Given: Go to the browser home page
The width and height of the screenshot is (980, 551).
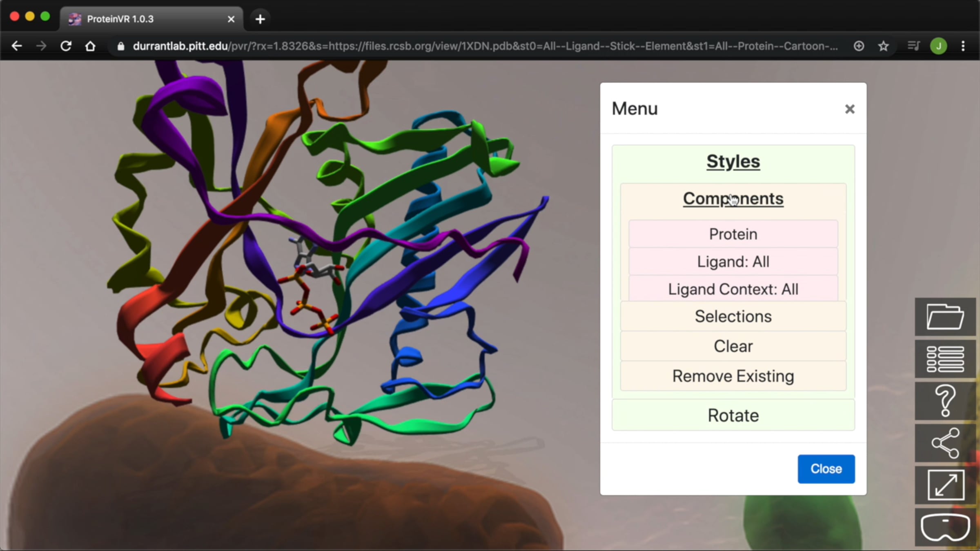Looking at the screenshot, I should (x=90, y=46).
